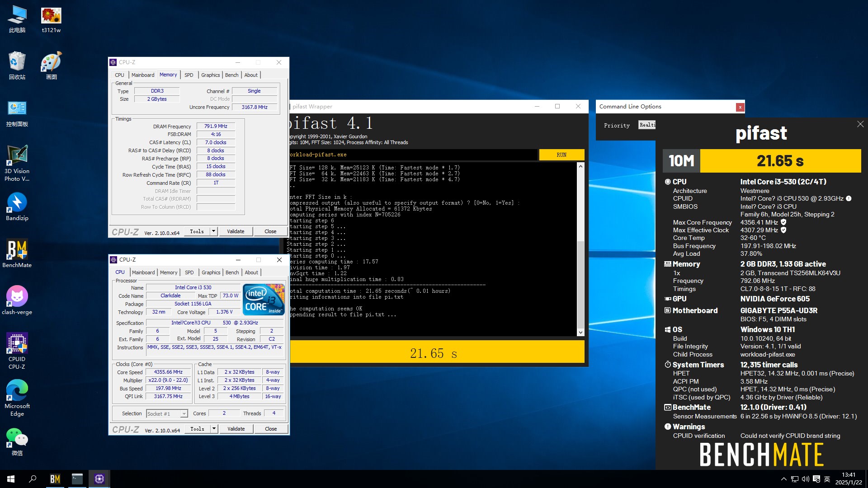Screen dimensions: 868x488
Task: Expand Tools dropdown arrow in lower CPU-Z
Action: (214, 429)
